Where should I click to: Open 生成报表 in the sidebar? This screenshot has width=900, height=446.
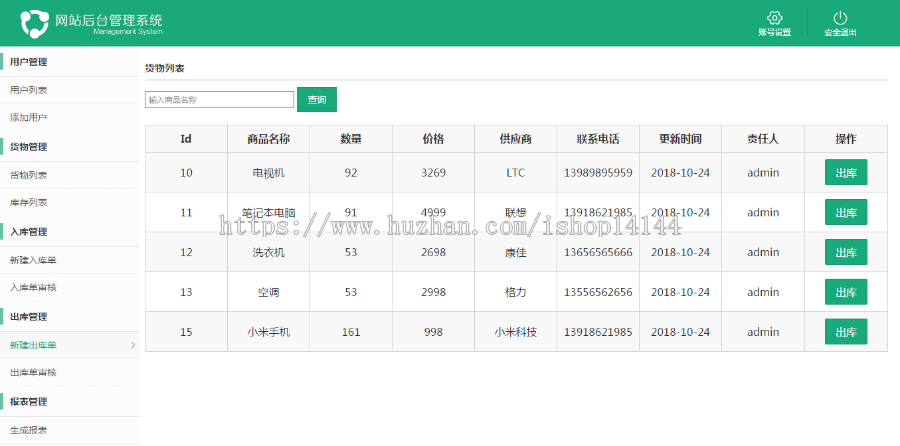pyautogui.click(x=29, y=430)
